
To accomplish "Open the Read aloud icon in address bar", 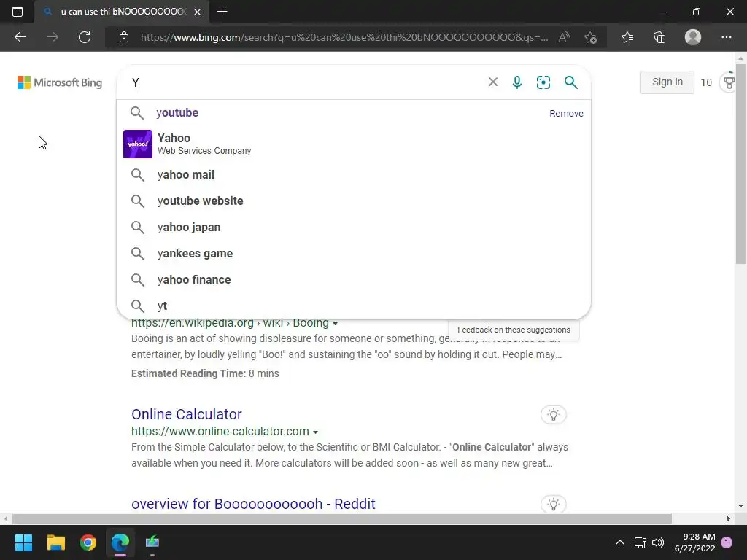I will 564,37.
